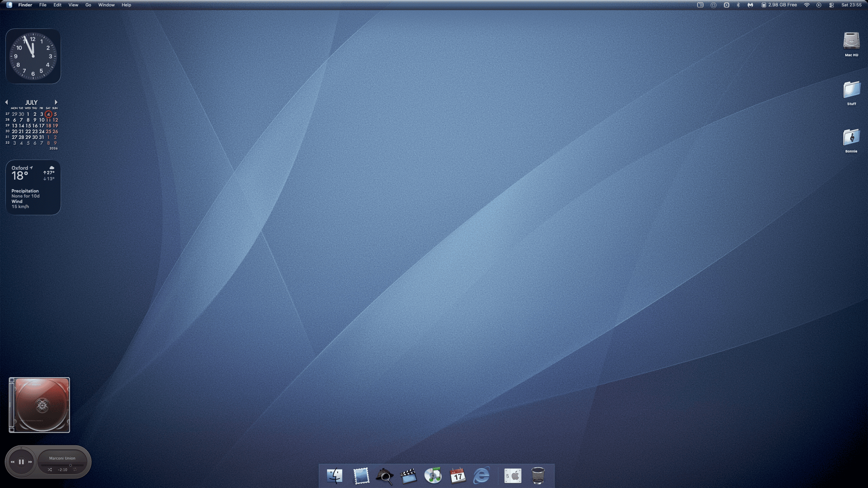Open the Trash in dock

coord(538,475)
